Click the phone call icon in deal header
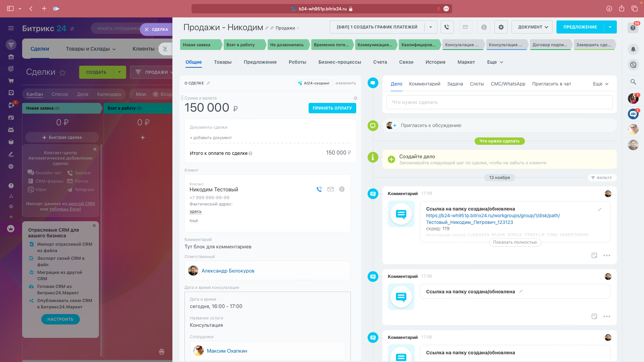This screenshot has height=362, width=644. [447, 27]
